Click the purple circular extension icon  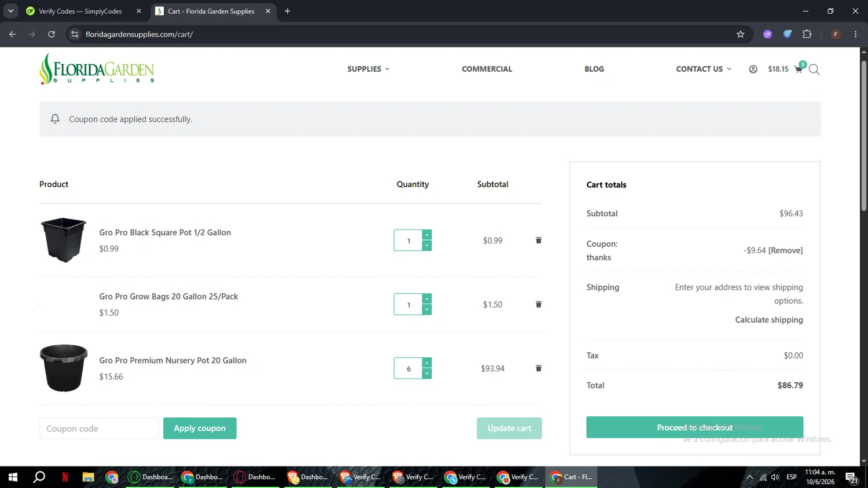(x=767, y=34)
